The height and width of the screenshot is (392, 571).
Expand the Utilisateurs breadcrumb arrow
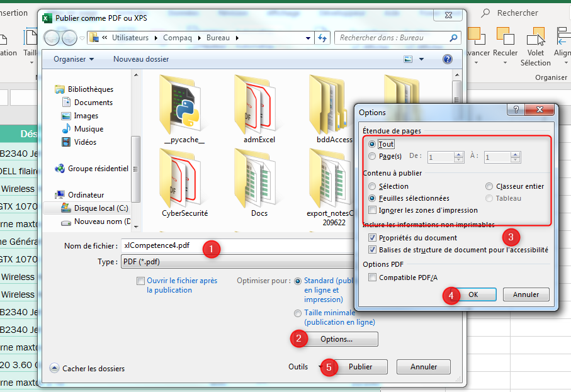[x=156, y=38]
